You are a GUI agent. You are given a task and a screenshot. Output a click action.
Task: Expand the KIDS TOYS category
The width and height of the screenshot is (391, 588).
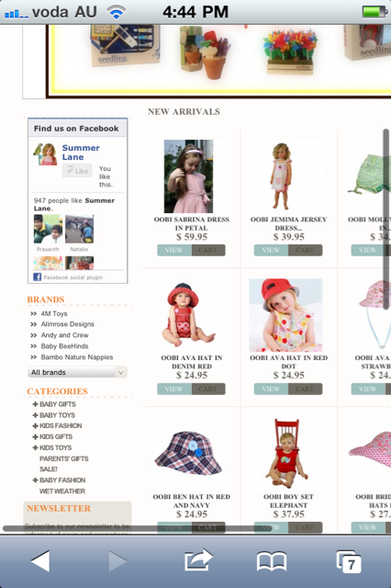[x=52, y=447]
